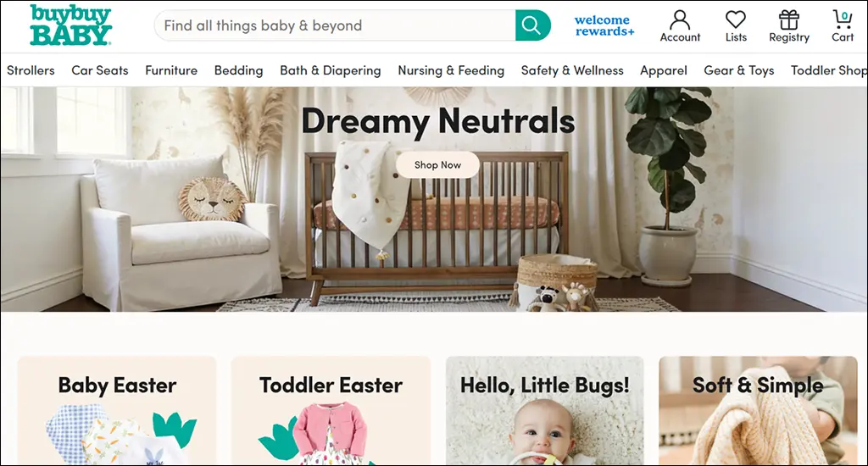Open the Hello, Little Bugs! tile

pos(545,410)
